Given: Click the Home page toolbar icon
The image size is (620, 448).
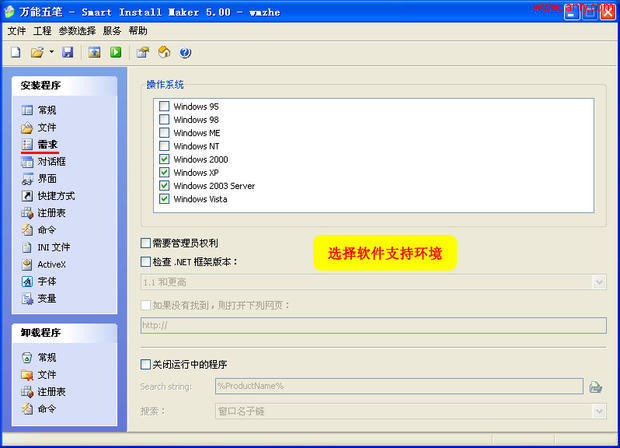Looking at the screenshot, I should [x=164, y=52].
